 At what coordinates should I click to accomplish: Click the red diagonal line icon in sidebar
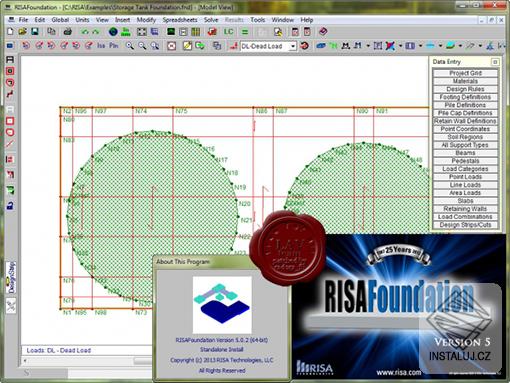pyautogui.click(x=10, y=144)
